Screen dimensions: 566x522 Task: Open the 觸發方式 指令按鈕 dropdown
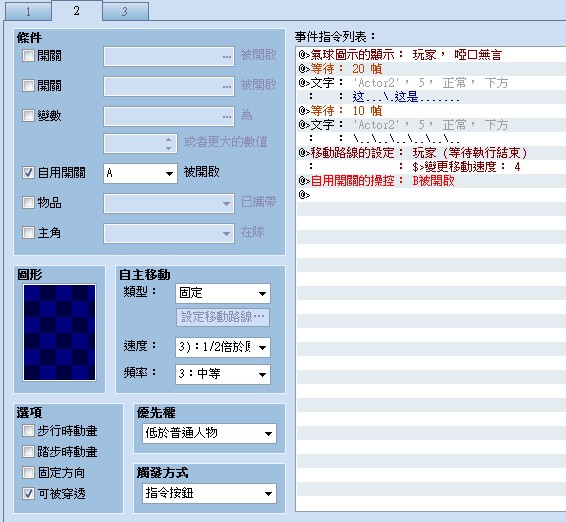tap(209, 493)
